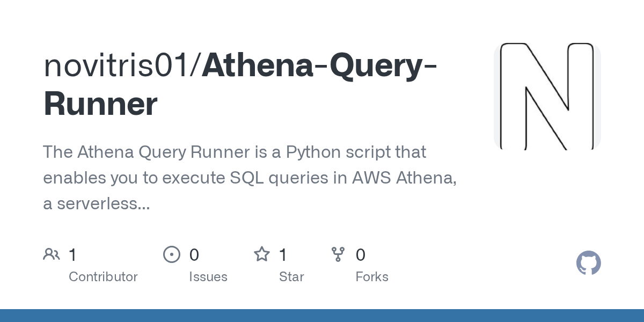Screen dimensions: 644x322
Task: Click the contributor count number 1
Action: point(72,255)
